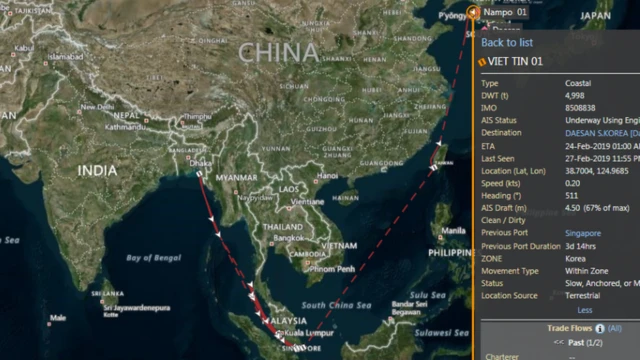Show all trade flows via (All) link
640x360 pixels.
(614, 328)
